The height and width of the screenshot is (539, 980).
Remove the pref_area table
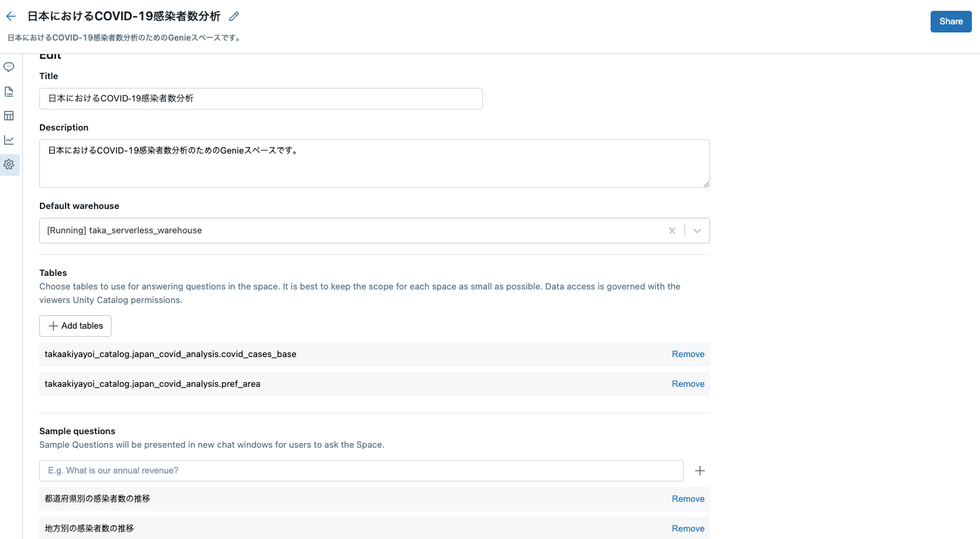point(688,383)
